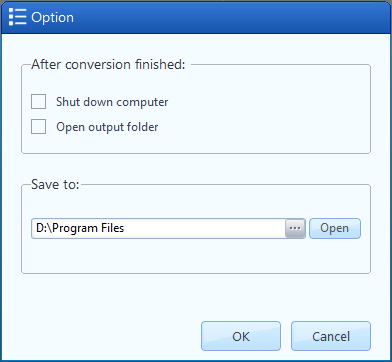392x362 pixels.
Task: Open the folder browser with the ellipsis button
Action: coord(295,228)
